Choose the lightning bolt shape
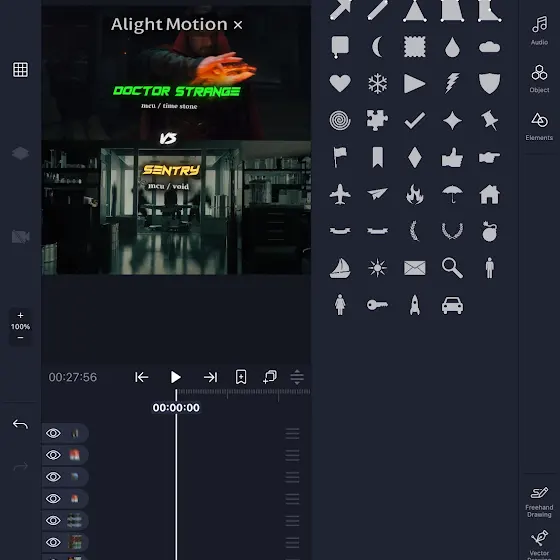This screenshot has height=560, width=560. pos(452,83)
